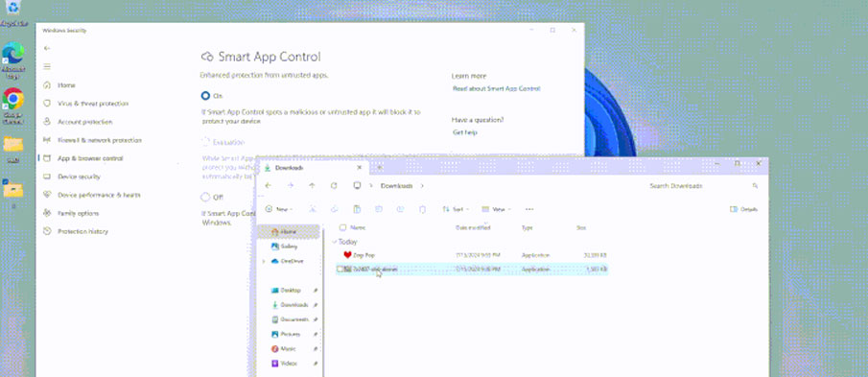Go back in Windows Security

[x=47, y=48]
